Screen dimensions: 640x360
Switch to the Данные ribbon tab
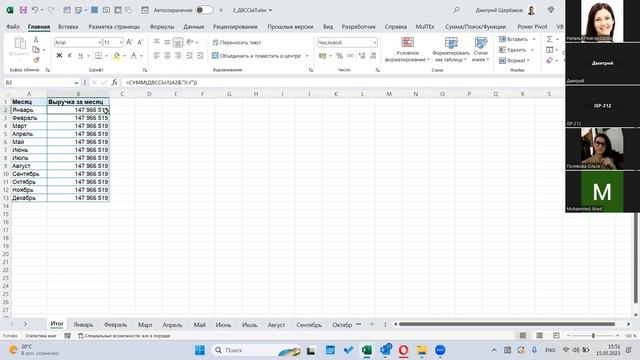(x=193, y=27)
